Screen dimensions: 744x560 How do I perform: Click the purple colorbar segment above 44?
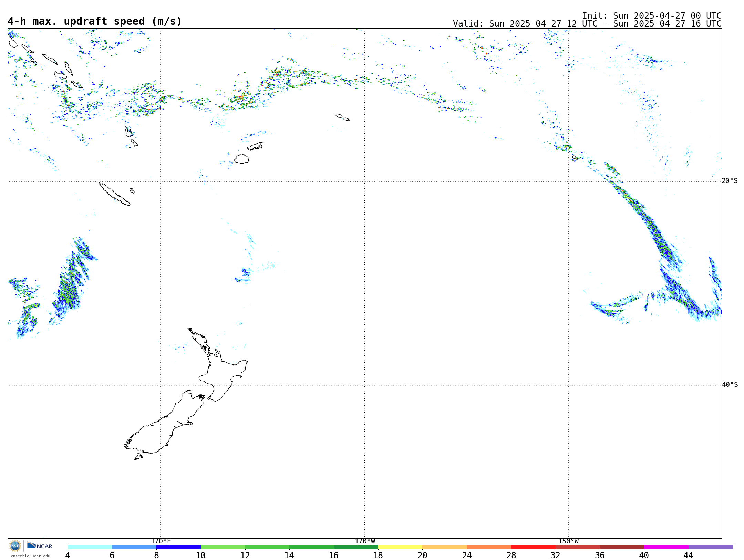pyautogui.click(x=711, y=547)
